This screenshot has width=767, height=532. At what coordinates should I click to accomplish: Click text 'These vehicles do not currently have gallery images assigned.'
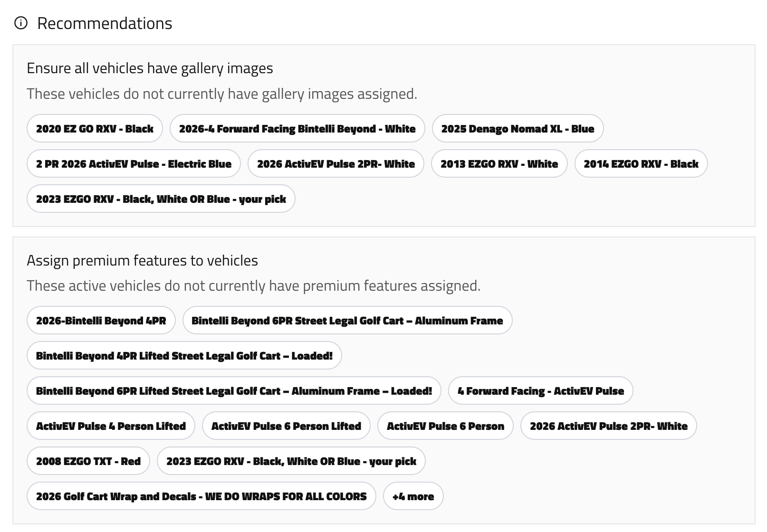pos(222,94)
